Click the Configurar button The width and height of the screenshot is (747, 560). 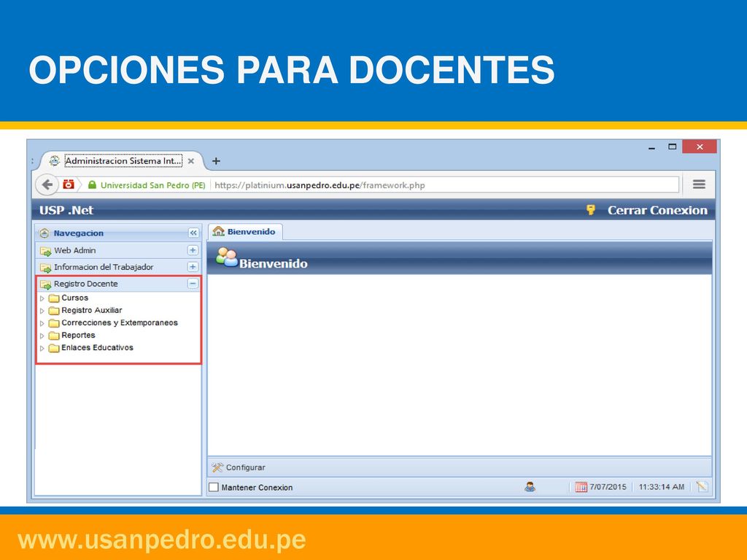[239, 467]
